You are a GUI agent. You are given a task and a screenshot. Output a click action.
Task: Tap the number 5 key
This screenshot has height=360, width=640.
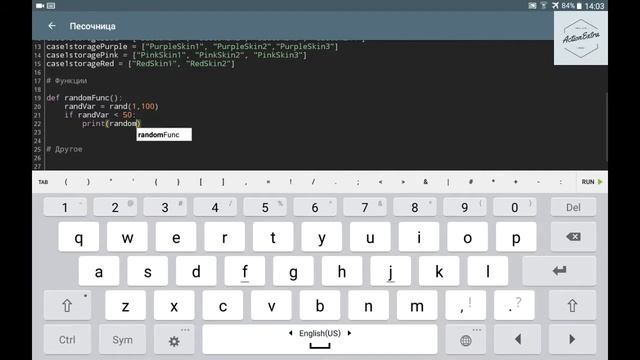pyautogui.click(x=265, y=207)
